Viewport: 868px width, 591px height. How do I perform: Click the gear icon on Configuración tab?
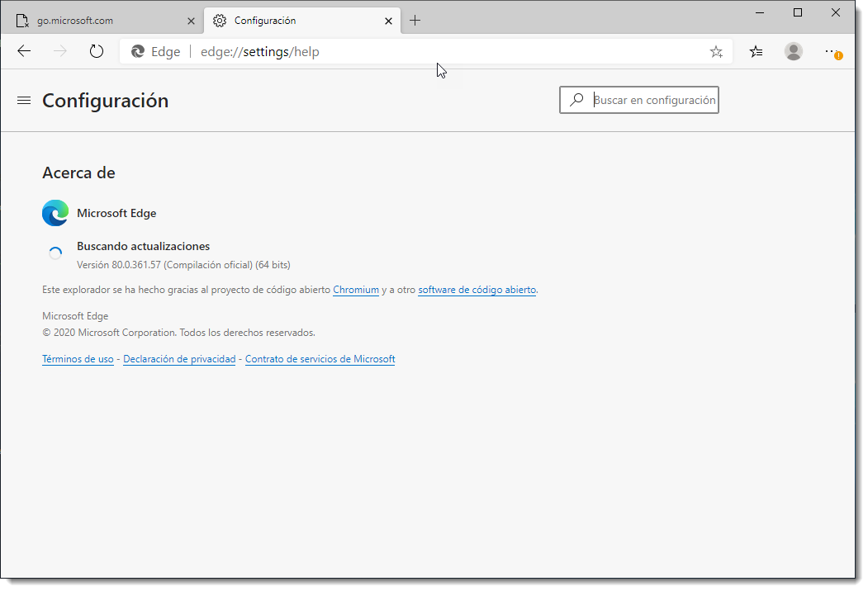coord(220,21)
